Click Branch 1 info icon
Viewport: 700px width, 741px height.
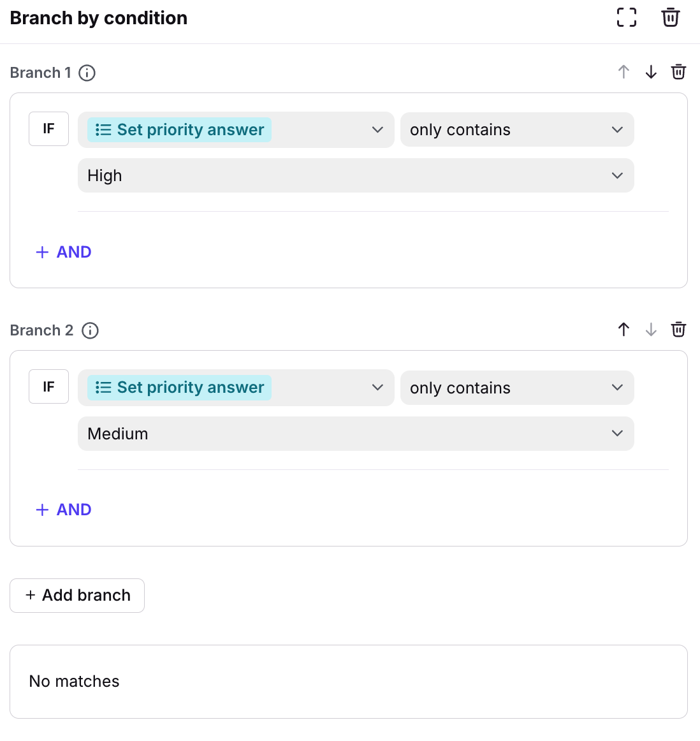(87, 73)
